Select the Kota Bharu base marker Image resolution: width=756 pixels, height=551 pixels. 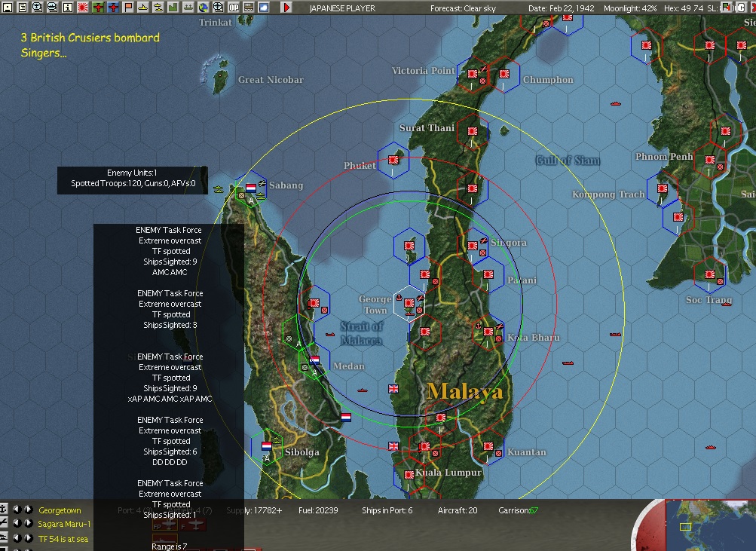click(488, 332)
